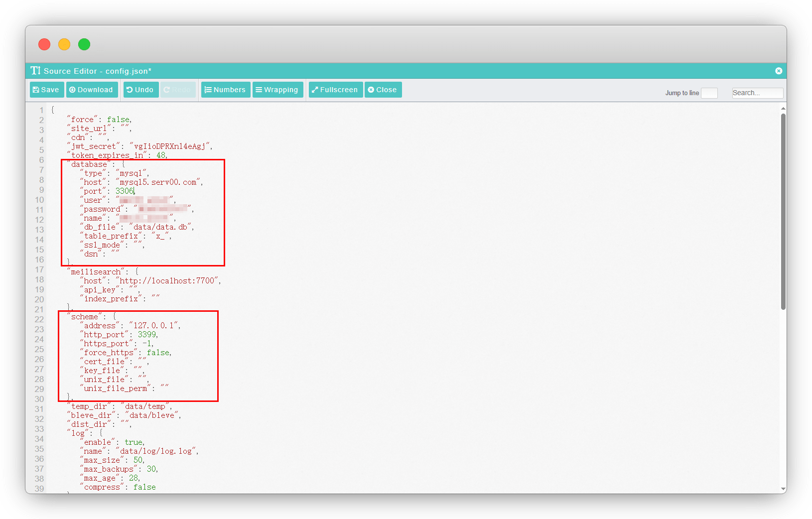Toggle line Numbers display
Screen dimensions: 812x519
tap(225, 90)
